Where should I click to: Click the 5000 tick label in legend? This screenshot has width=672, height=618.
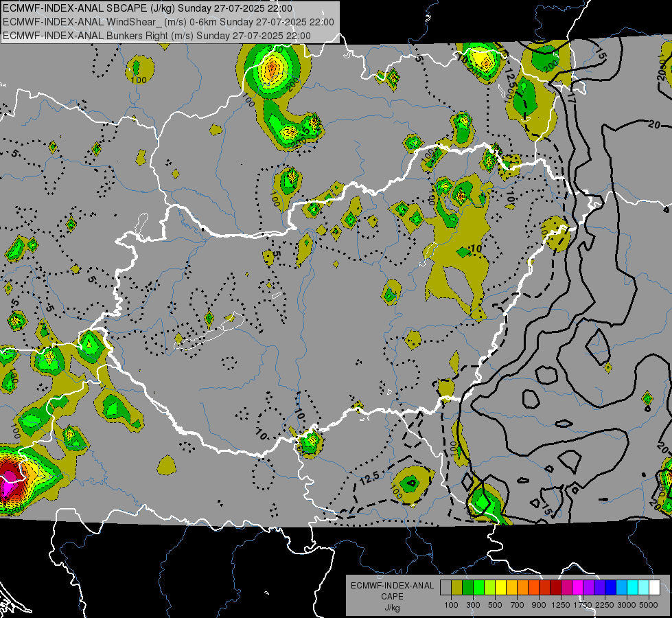(x=649, y=605)
